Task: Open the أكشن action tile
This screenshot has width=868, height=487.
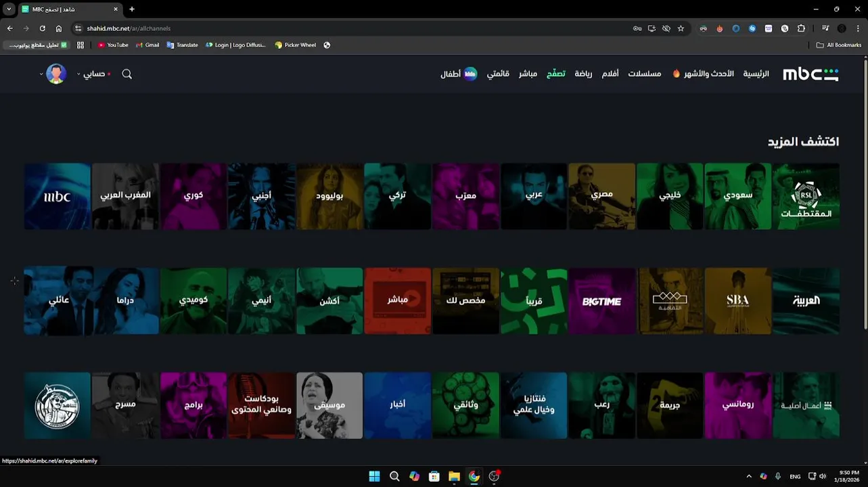Action: (329, 301)
